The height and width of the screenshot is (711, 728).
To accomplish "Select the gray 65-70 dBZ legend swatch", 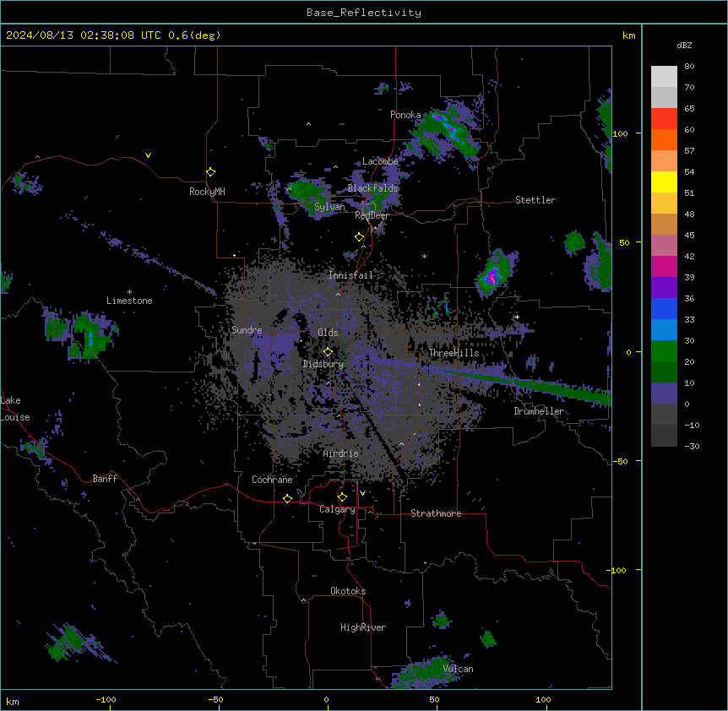I will [x=664, y=97].
